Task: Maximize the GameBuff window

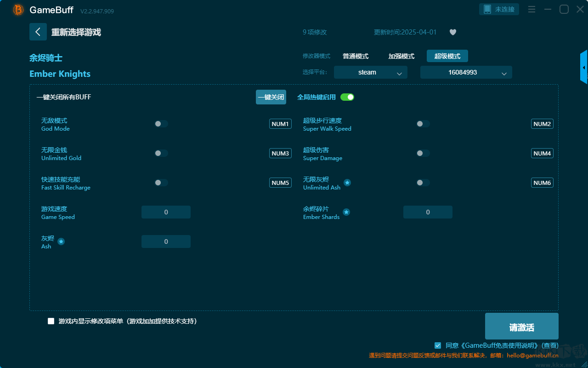Action: click(564, 9)
